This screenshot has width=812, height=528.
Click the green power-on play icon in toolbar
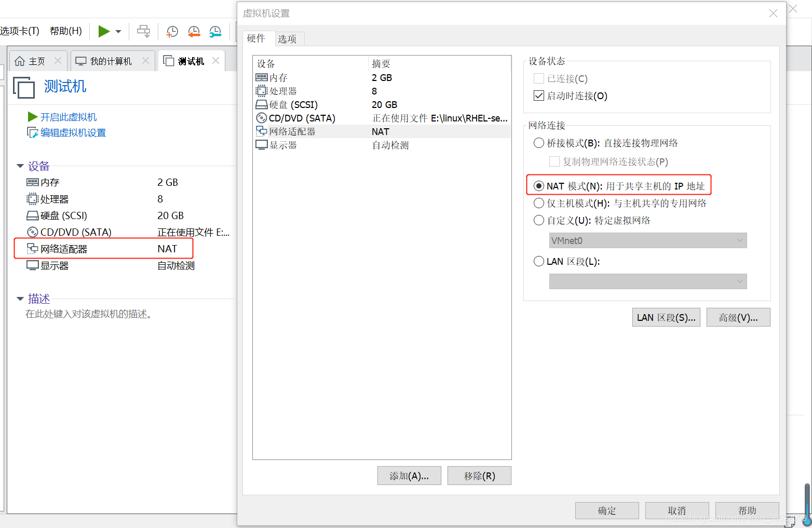click(104, 31)
